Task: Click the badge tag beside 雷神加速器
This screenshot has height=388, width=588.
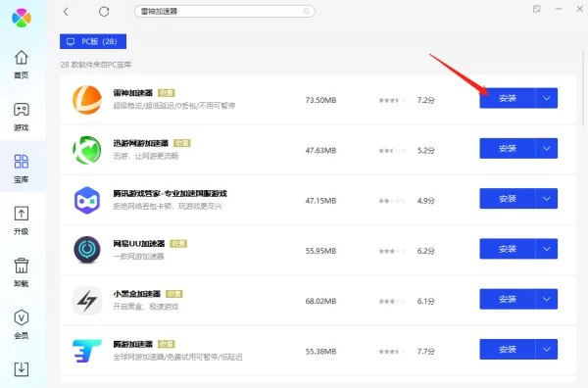Action: tap(167, 93)
